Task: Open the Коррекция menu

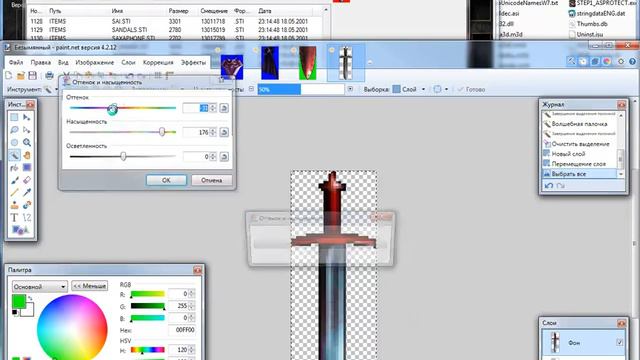Action: (158, 62)
